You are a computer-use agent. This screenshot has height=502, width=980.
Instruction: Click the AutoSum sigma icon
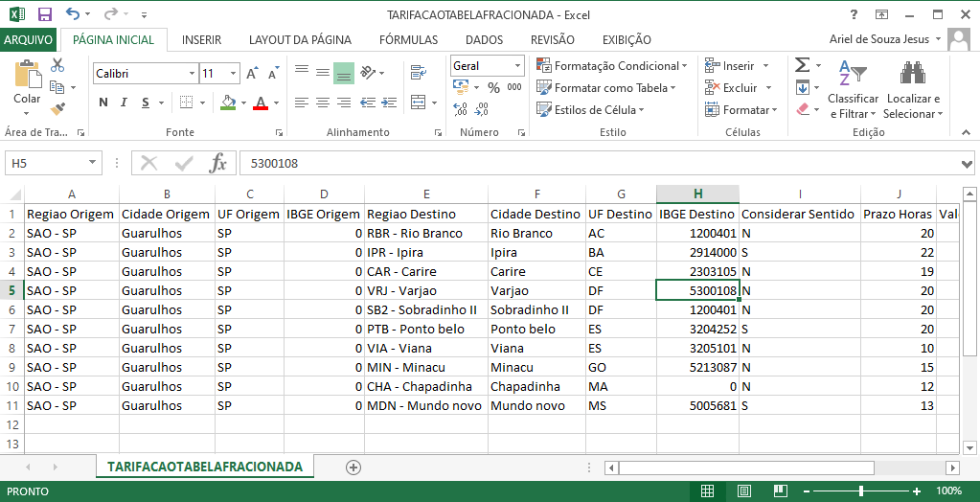802,65
